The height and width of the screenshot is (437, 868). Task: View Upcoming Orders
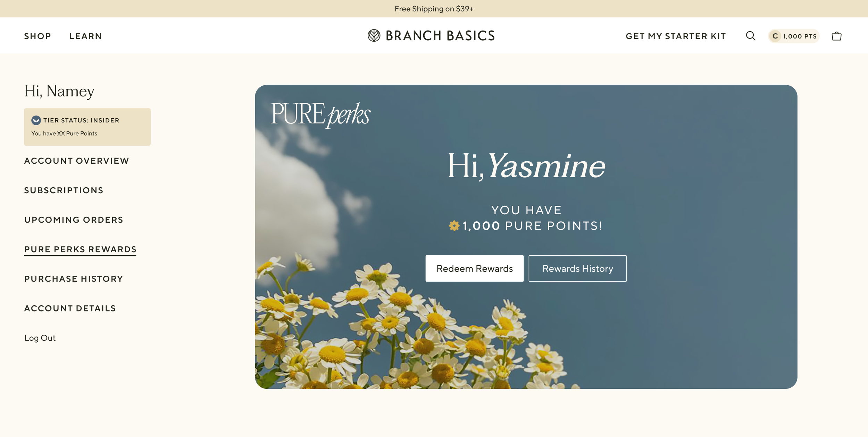click(x=74, y=220)
